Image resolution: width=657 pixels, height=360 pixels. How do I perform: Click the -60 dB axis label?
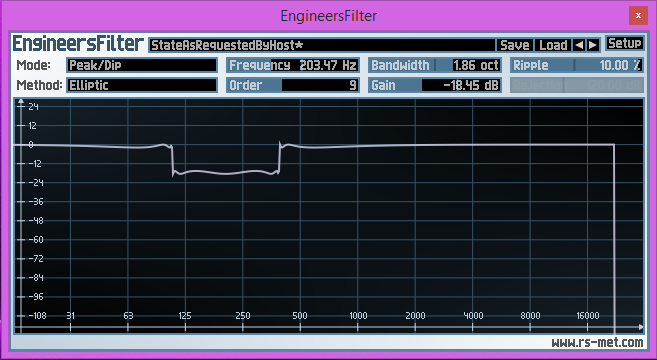(x=36, y=240)
